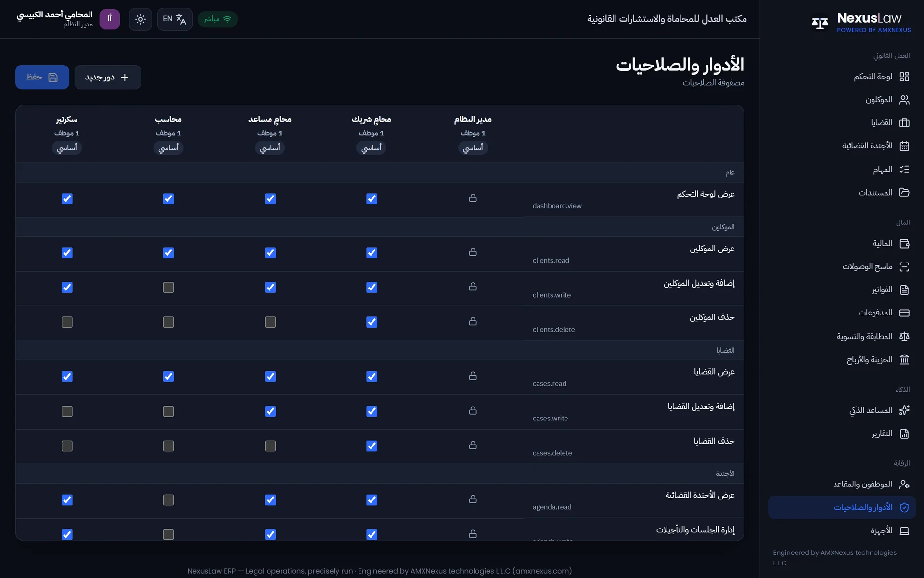This screenshot has width=924, height=578.
Task: Click the scanner icon for ماسح الوصولات
Action: pos(904,267)
